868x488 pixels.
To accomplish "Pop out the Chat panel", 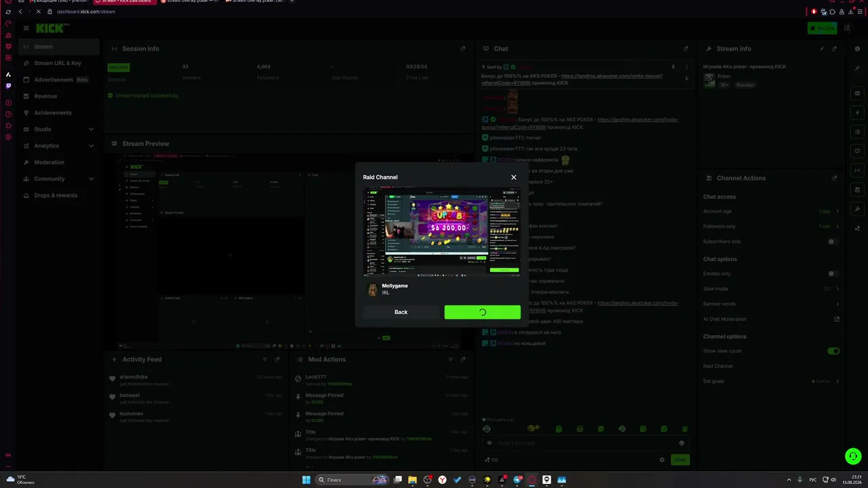I will click(x=686, y=49).
